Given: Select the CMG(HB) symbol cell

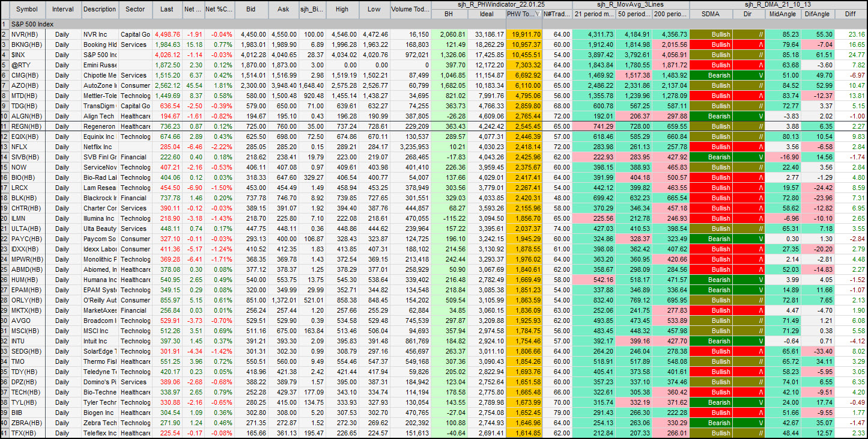Looking at the screenshot, I should pos(28,75).
